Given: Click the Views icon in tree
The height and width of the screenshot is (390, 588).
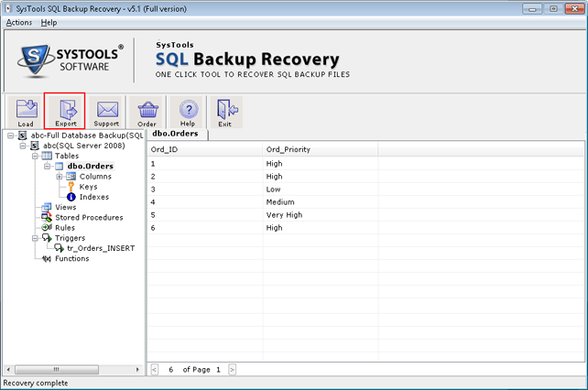Looking at the screenshot, I should 47,207.
